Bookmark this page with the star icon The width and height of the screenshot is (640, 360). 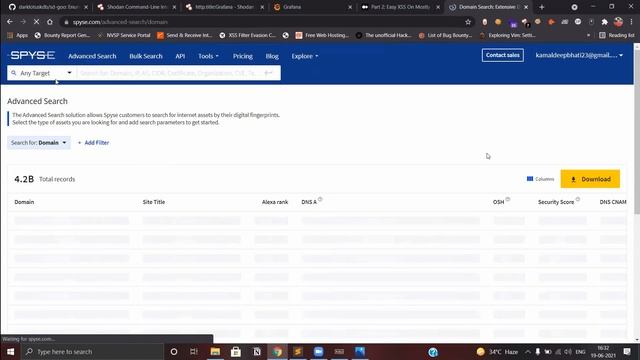tap(468, 22)
